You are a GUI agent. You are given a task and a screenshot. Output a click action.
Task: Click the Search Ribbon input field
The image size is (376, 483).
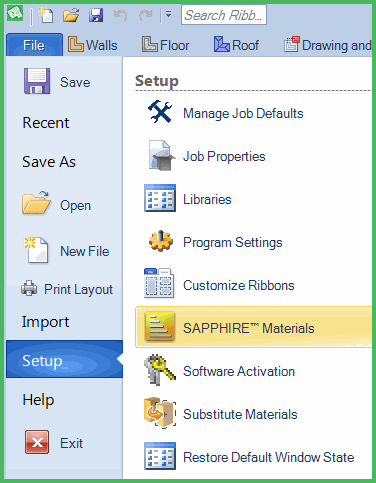224,15
